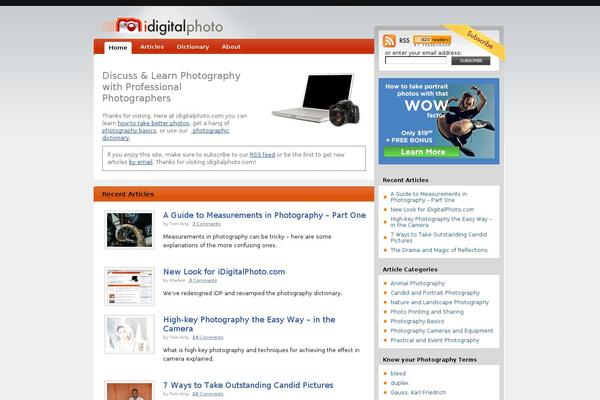The height and width of the screenshot is (400, 600).
Task: Sidebar: open 'A Guide to Measurements in Photography' link
Action: click(429, 197)
